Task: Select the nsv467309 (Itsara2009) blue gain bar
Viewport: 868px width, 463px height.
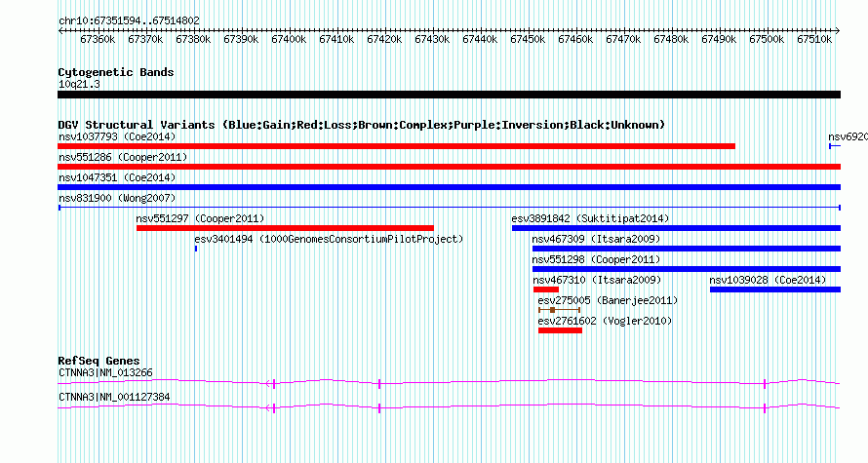Action: (687, 249)
